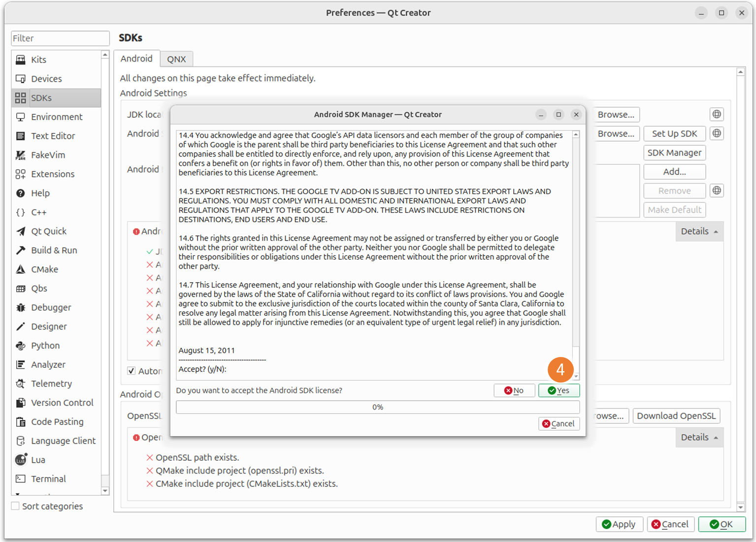Select 'OpenSSL path exists.' status line
The width and height of the screenshot is (756, 542).
click(197, 458)
